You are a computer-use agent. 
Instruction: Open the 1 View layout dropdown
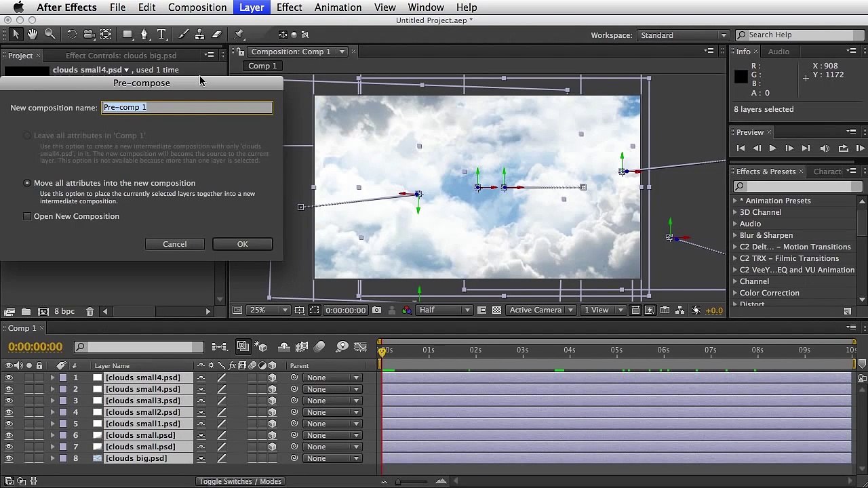coord(604,310)
